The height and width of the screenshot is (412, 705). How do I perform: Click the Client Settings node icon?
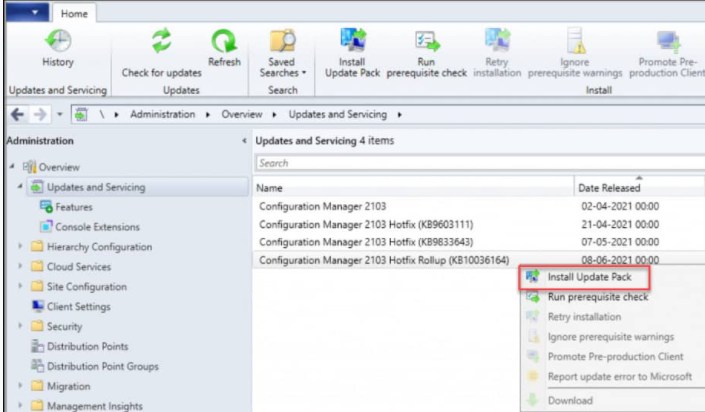coord(38,306)
